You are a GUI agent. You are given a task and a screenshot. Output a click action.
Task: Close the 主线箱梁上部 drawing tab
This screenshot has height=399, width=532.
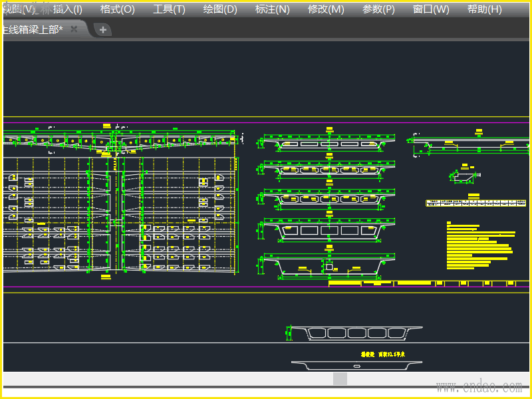click(x=74, y=29)
